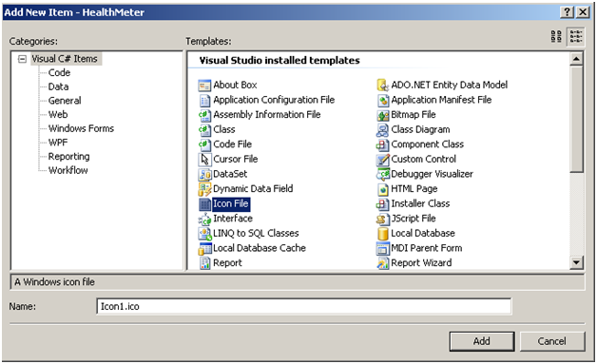Select the 'Debugger Visualizer' label
The image size is (597, 364).
[432, 174]
